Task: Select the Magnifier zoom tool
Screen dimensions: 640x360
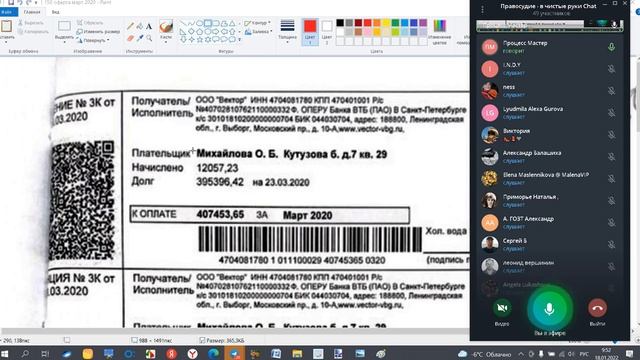Action: click(x=149, y=38)
